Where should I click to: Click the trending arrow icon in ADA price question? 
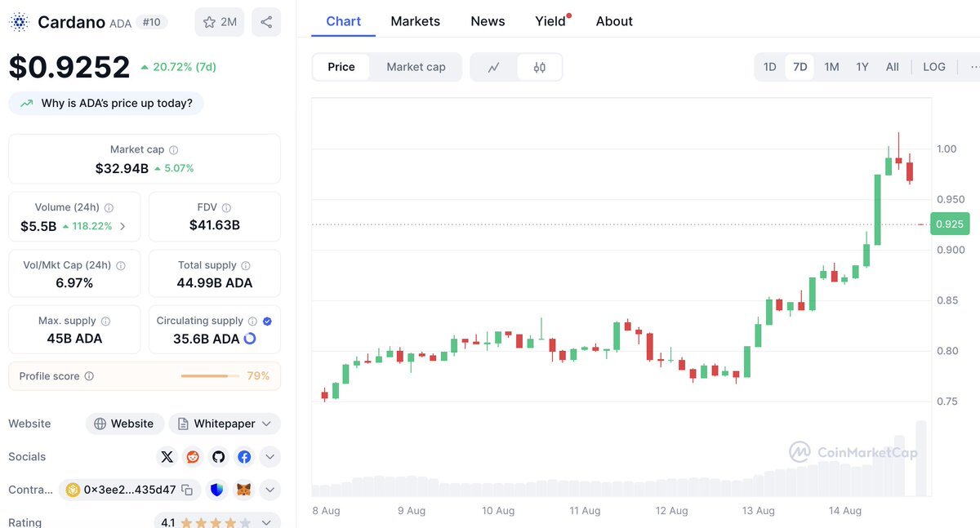click(x=27, y=104)
